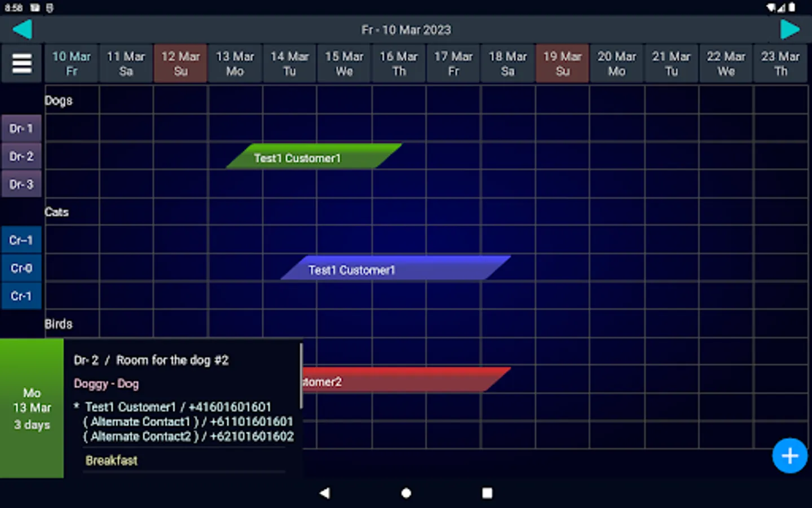Select the 18 Mar Sa column header
This screenshot has height=508, width=812.
tap(507, 64)
